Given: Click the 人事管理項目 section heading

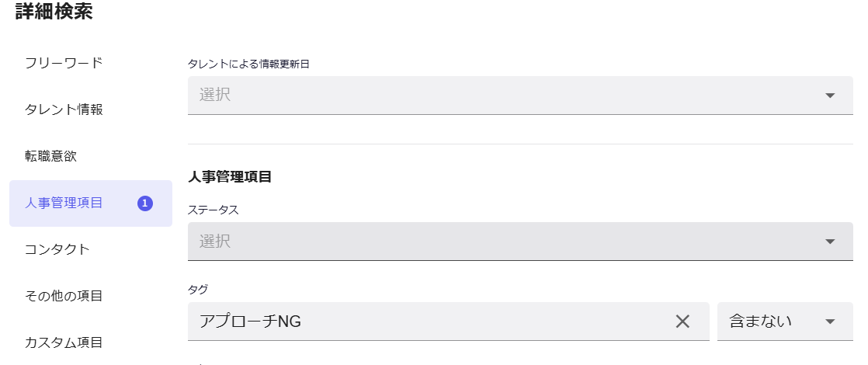Looking at the screenshot, I should [x=230, y=177].
